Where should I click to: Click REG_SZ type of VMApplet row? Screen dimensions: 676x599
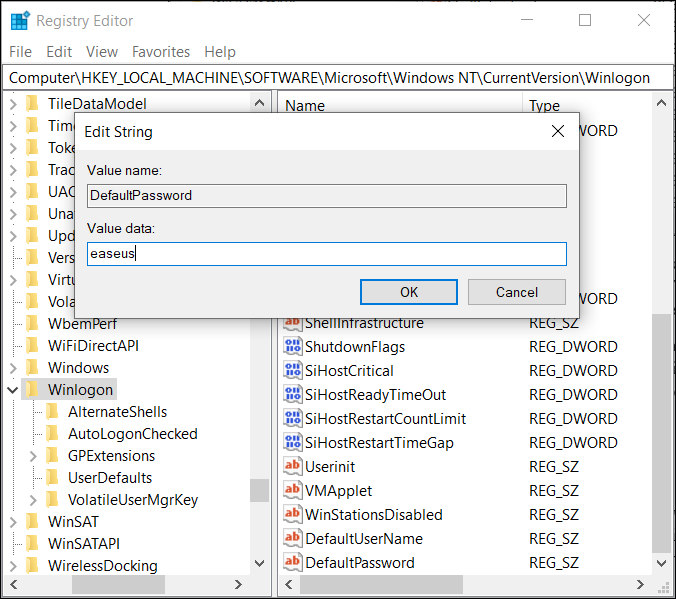click(x=554, y=491)
